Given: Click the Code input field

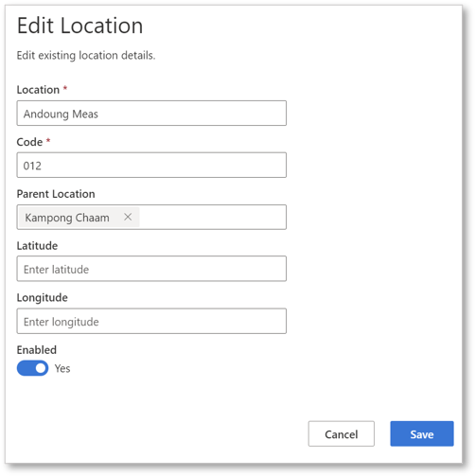Looking at the screenshot, I should tap(151, 165).
